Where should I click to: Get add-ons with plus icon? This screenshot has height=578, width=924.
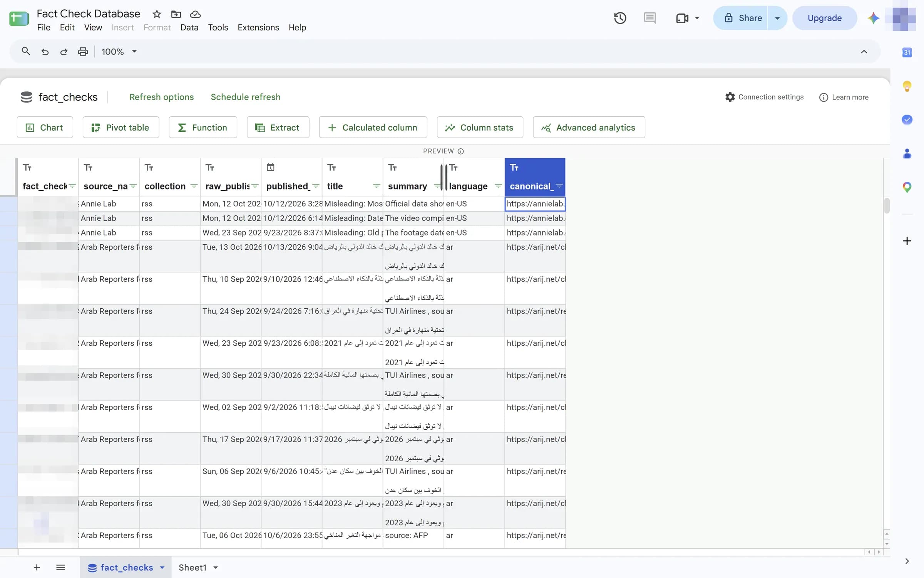[x=907, y=241]
